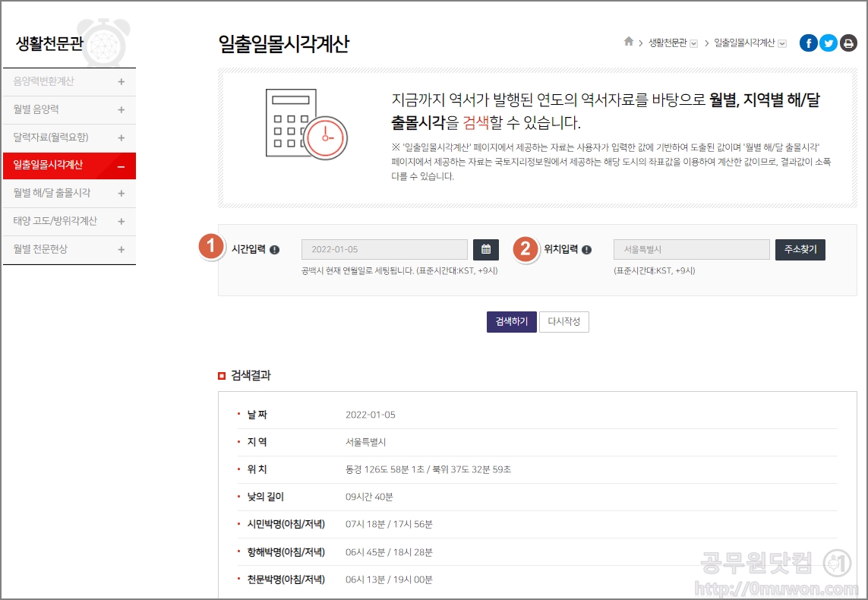This screenshot has width=868, height=600.
Task: Share the page on Twitter
Action: pos(828,43)
